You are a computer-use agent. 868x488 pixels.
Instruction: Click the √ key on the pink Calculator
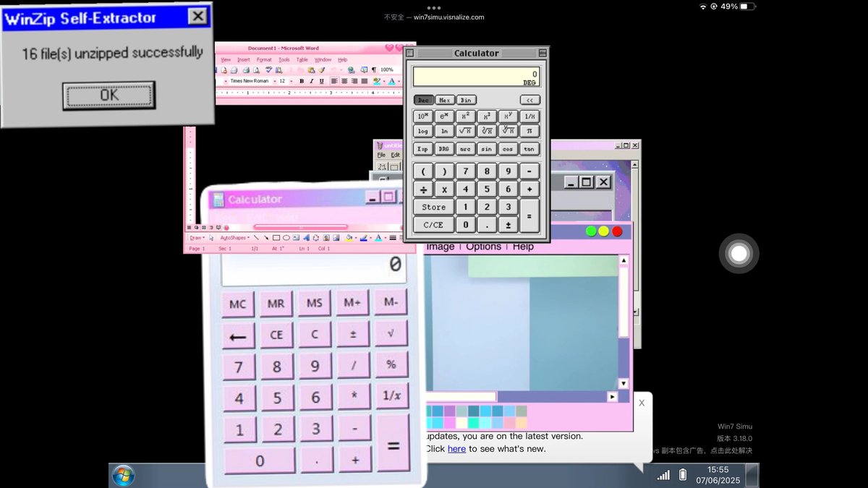click(x=391, y=333)
